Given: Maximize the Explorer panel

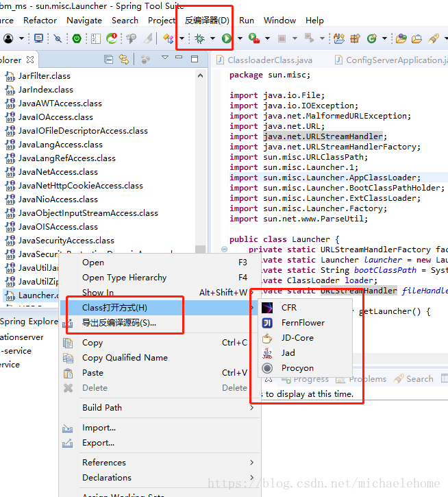Looking at the screenshot, I should point(195,59).
